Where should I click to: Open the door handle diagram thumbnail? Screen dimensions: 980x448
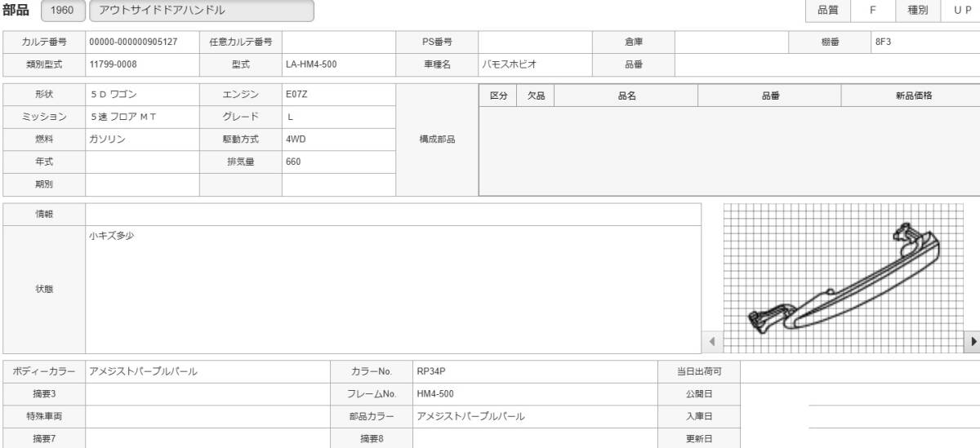tap(845, 277)
